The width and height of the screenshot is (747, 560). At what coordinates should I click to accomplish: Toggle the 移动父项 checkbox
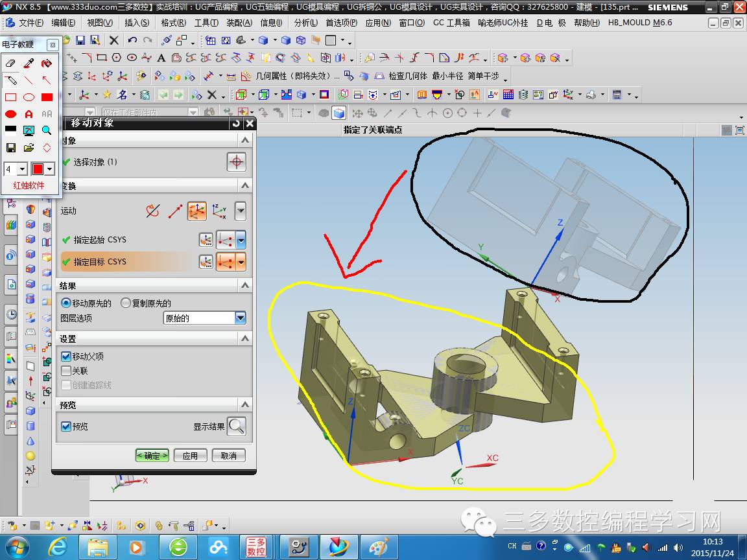(x=66, y=356)
